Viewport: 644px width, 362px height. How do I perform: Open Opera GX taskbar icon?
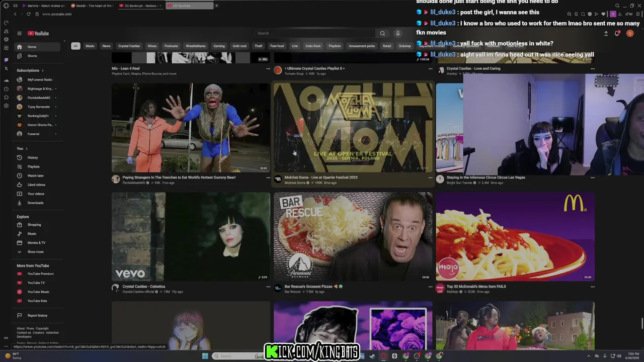coord(383,356)
